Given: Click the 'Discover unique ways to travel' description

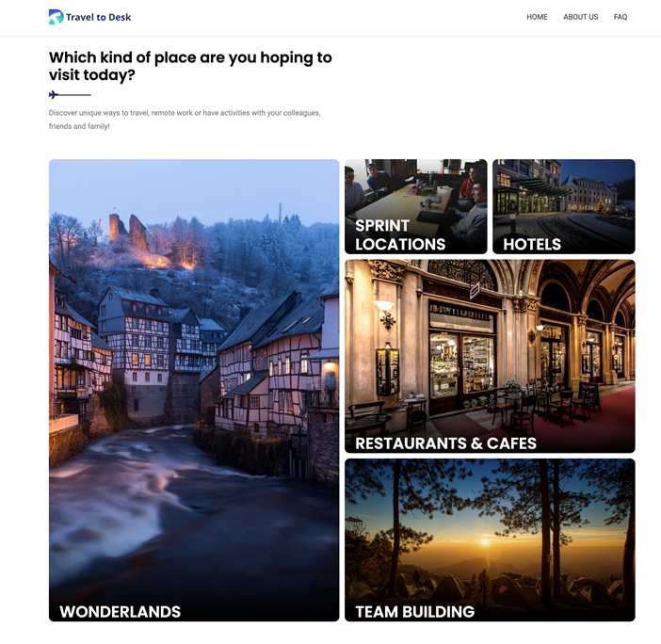Looking at the screenshot, I should click(x=185, y=120).
